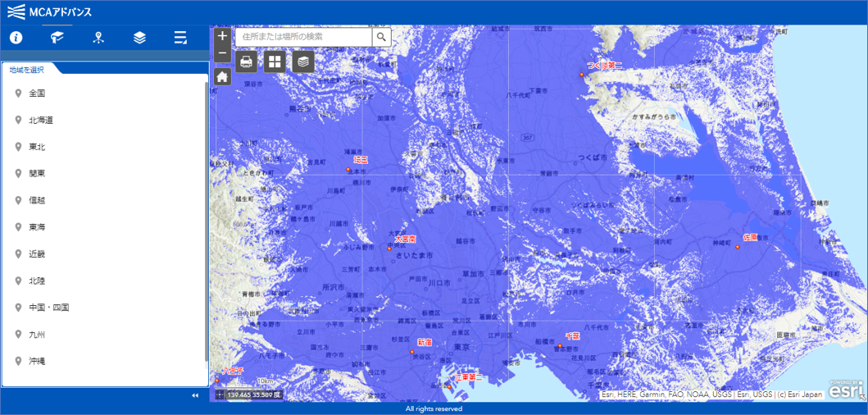Choose 北海道 in the region list
Image resolution: width=868 pixels, height=415 pixels.
pyautogui.click(x=40, y=121)
